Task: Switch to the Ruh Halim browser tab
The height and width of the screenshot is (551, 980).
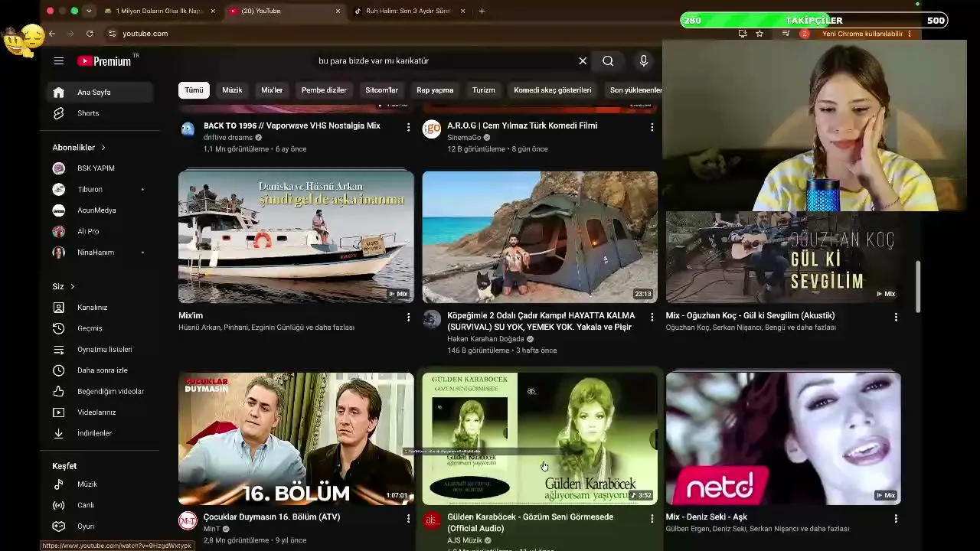Action: tap(408, 11)
